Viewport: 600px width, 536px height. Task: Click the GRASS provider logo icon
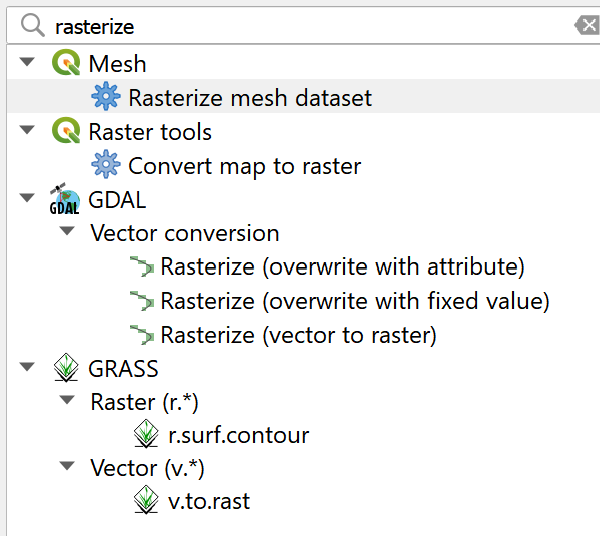click(x=65, y=369)
